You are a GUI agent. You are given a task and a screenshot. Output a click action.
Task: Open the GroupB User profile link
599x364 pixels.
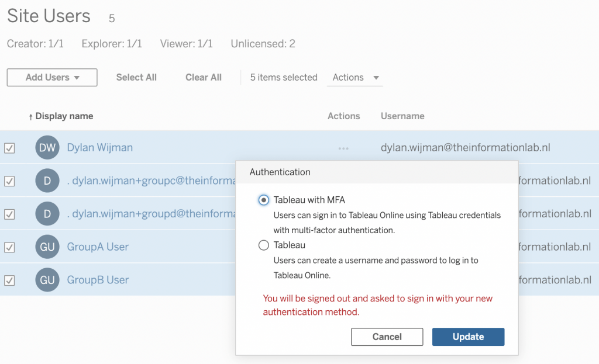click(98, 280)
